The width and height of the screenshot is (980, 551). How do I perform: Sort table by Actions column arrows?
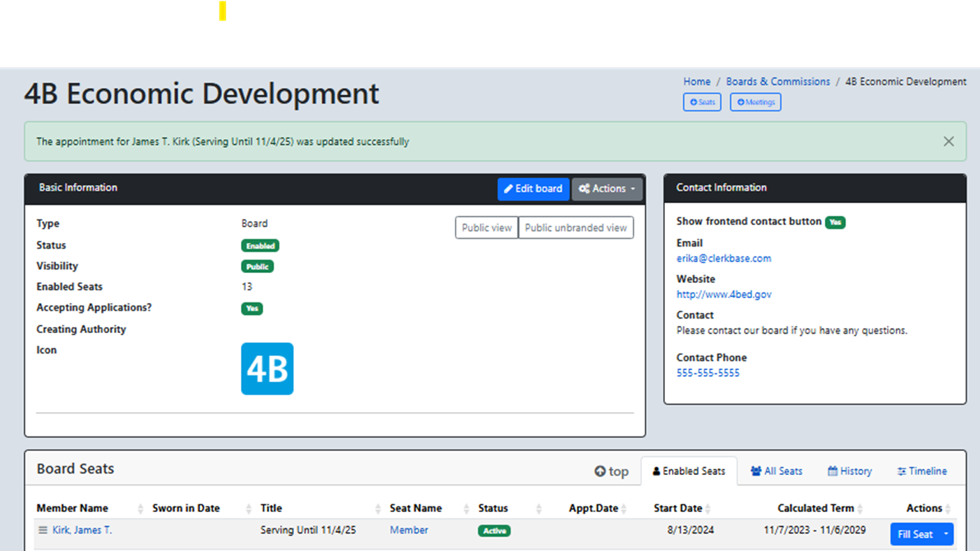click(947, 509)
